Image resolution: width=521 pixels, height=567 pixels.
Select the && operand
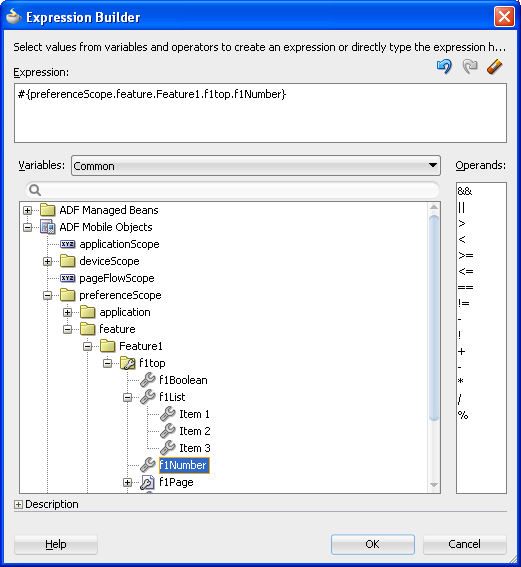tap(465, 191)
